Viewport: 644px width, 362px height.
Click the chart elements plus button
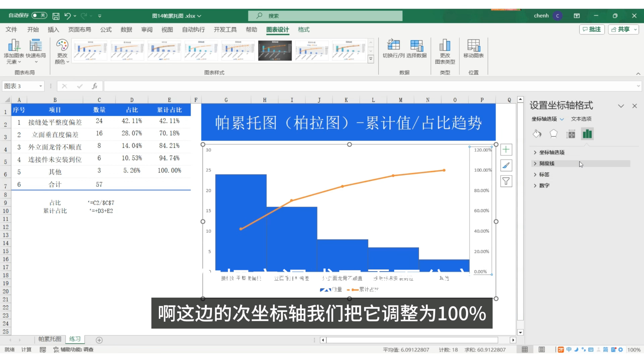click(x=506, y=149)
